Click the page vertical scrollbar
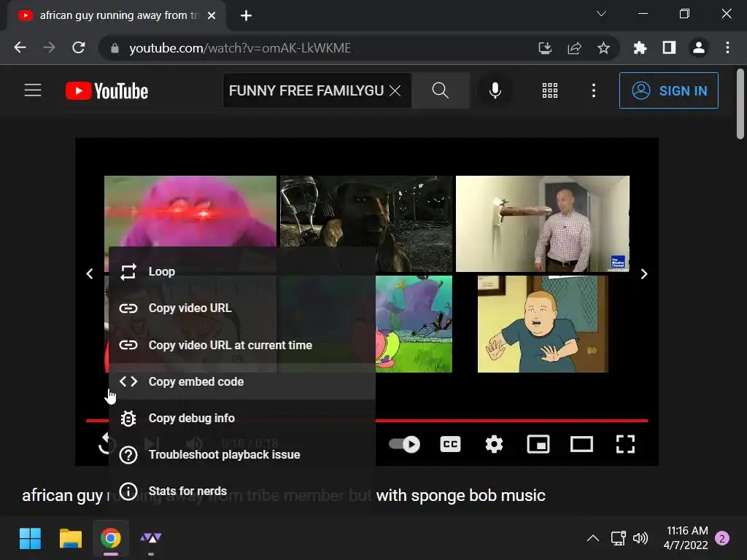This screenshot has width=747, height=560. point(740,104)
